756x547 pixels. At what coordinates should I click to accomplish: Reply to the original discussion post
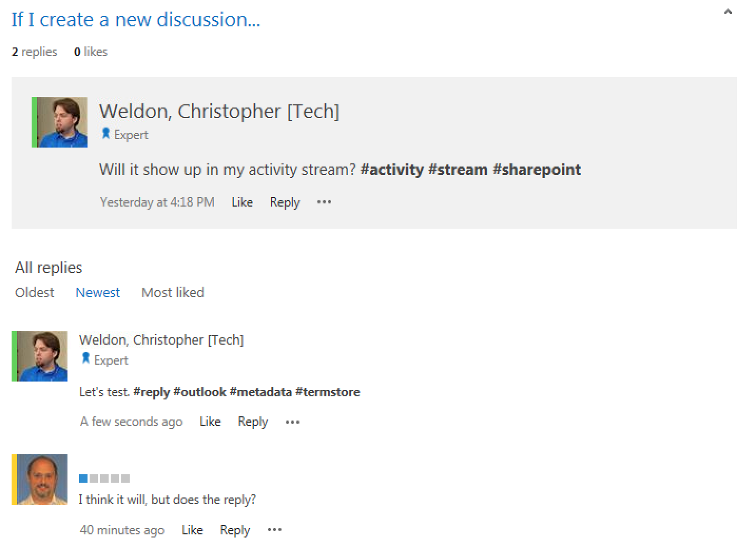pyautogui.click(x=285, y=202)
